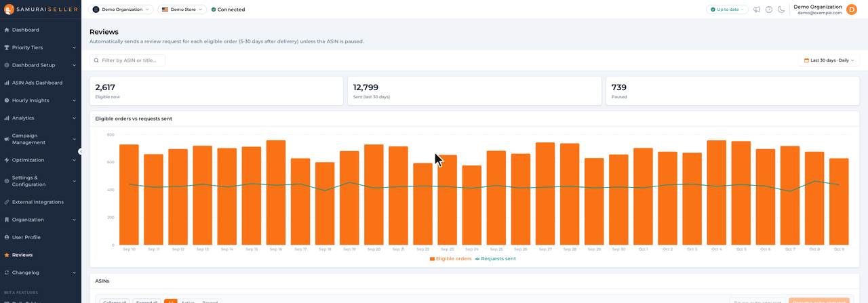This screenshot has height=303, width=868.
Task: Click the Dashboard home icon in sidebar
Action: point(7,30)
